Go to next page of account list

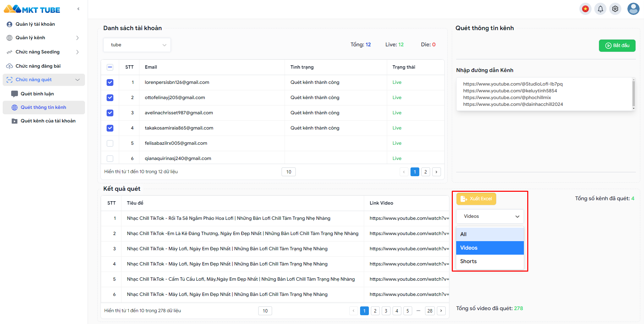(x=436, y=172)
